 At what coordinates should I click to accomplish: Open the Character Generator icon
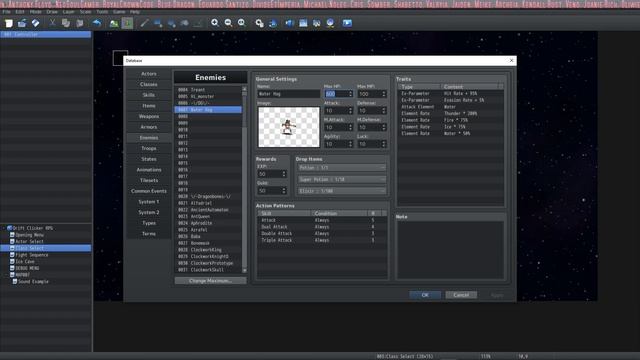(x=330, y=23)
